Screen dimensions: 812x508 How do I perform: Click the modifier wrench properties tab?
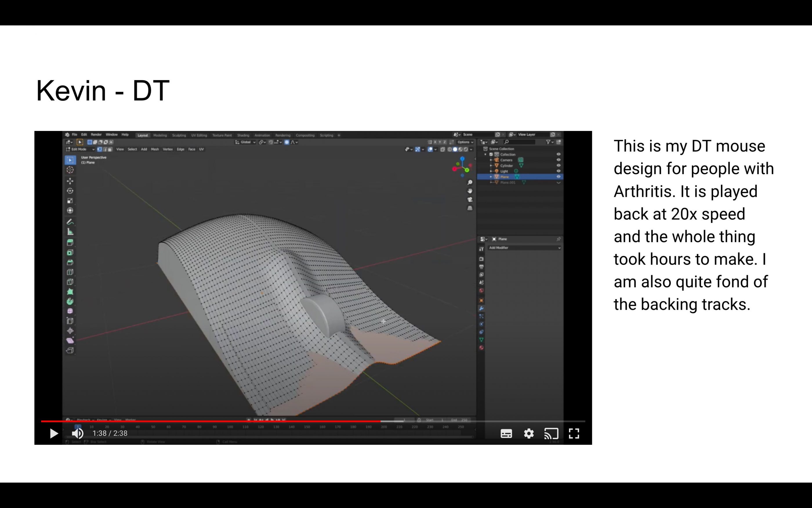(x=481, y=308)
